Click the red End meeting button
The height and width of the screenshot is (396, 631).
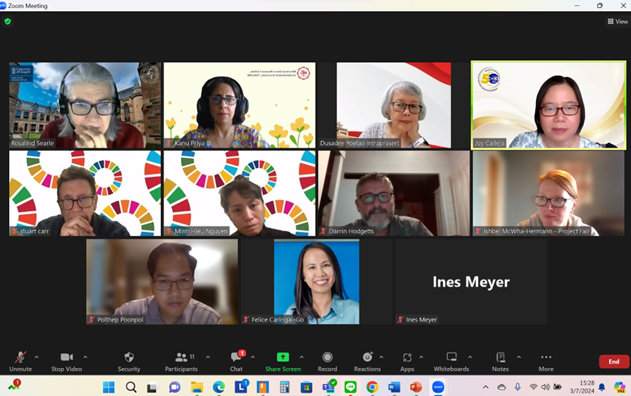pyautogui.click(x=614, y=361)
